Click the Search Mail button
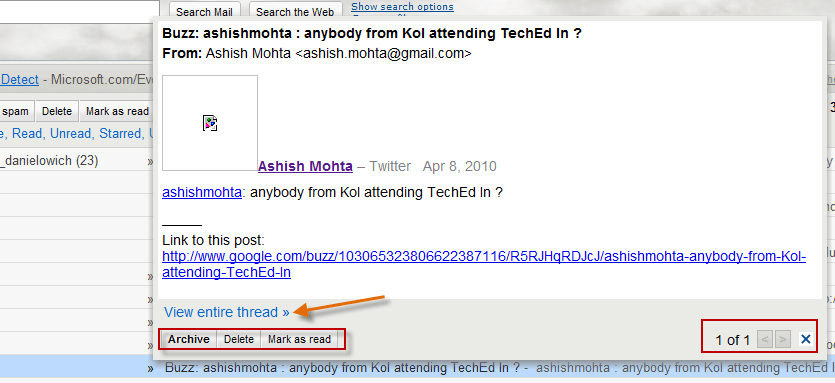Viewport: 835px width, 383px height. pyautogui.click(x=204, y=12)
